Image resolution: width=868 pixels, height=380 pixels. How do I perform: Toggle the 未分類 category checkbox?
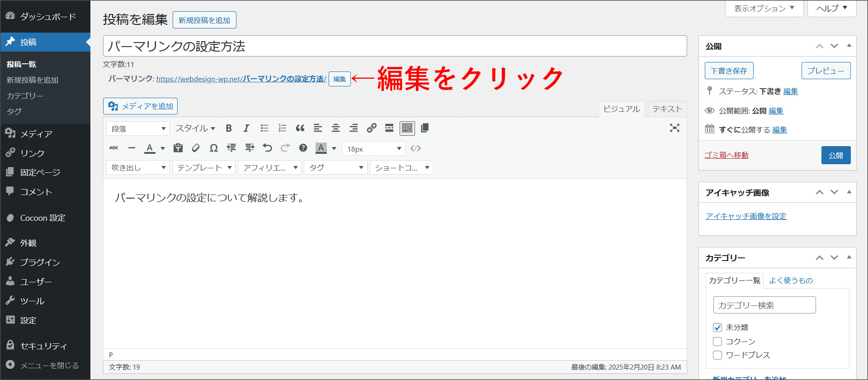(717, 328)
